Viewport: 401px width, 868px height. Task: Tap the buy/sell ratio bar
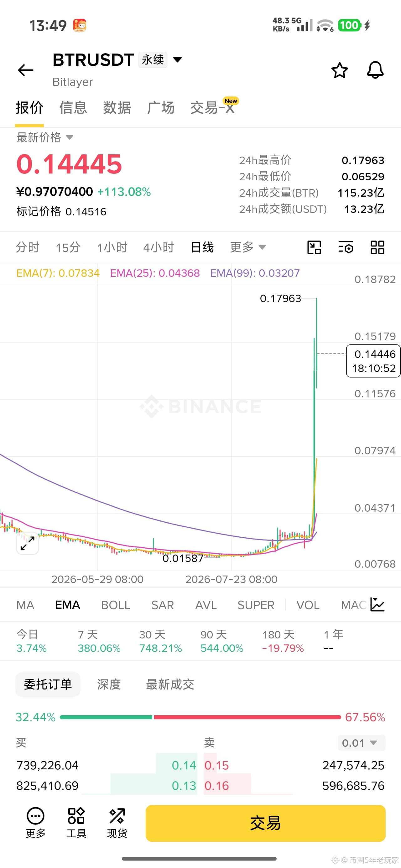(200, 717)
